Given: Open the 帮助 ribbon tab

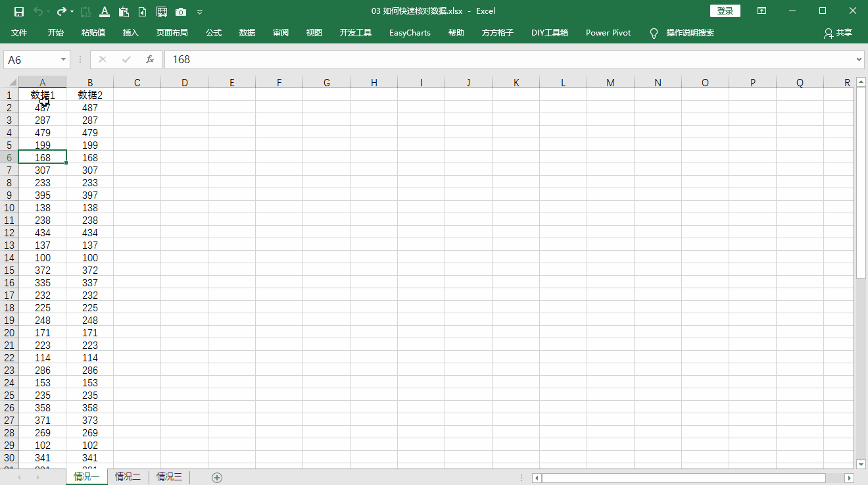Looking at the screenshot, I should coord(456,33).
